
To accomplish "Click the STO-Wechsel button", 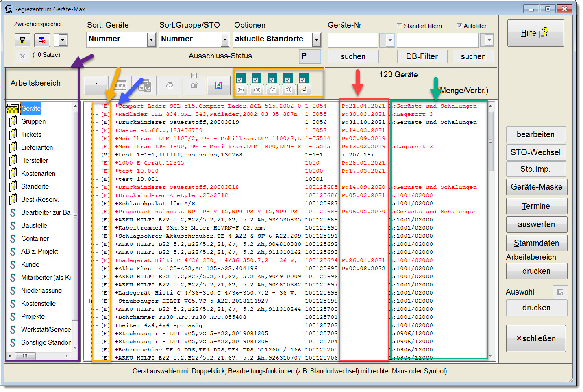I will coord(535,152).
